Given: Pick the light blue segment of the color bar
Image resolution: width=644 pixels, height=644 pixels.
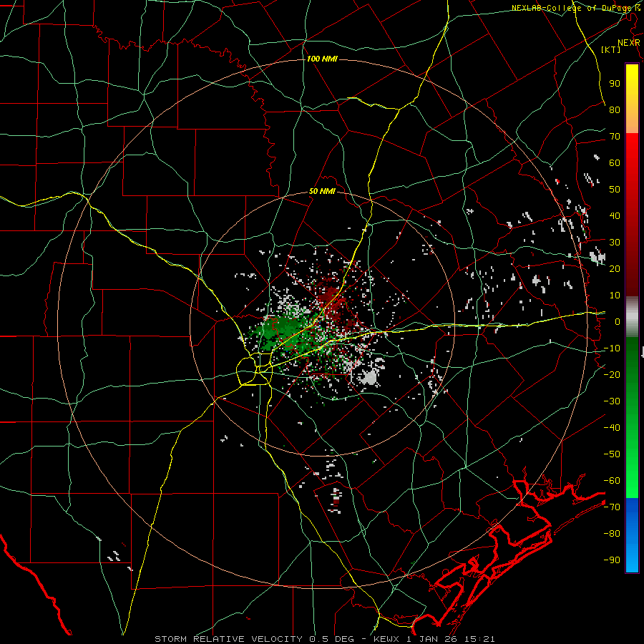Looking at the screenshot, I should pyautogui.click(x=632, y=560).
